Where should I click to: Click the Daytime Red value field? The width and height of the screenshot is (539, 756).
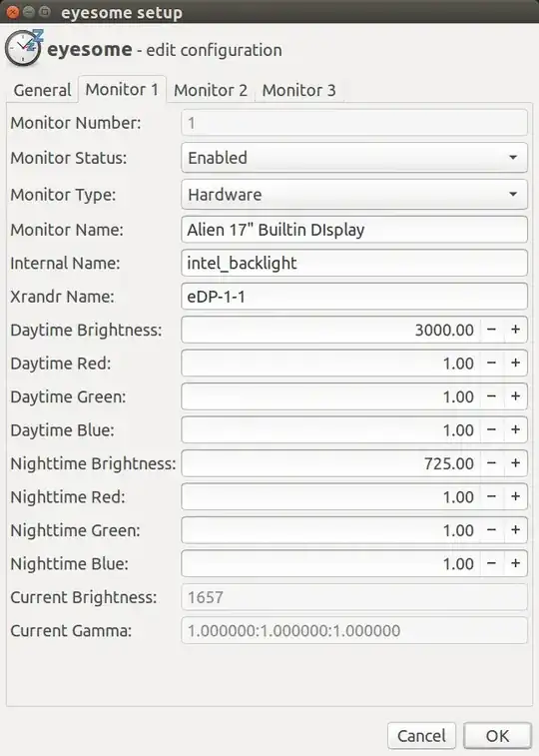pos(330,364)
